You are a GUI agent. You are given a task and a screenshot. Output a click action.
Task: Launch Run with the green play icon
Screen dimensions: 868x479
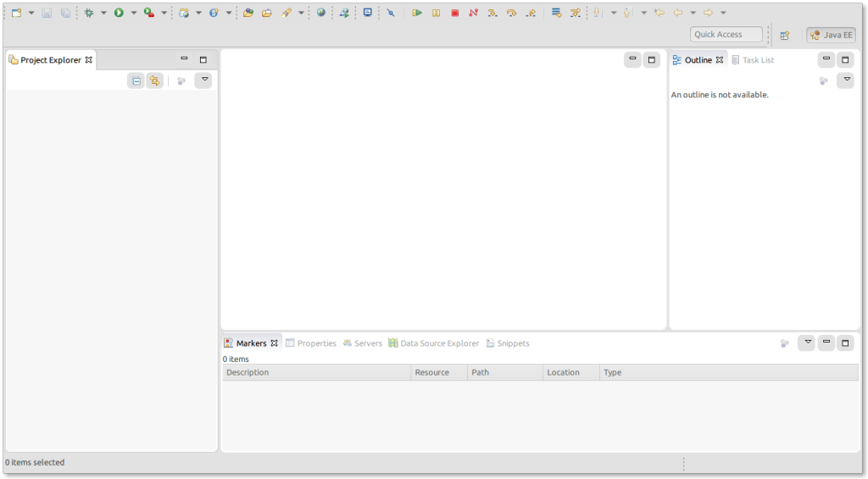coord(119,13)
